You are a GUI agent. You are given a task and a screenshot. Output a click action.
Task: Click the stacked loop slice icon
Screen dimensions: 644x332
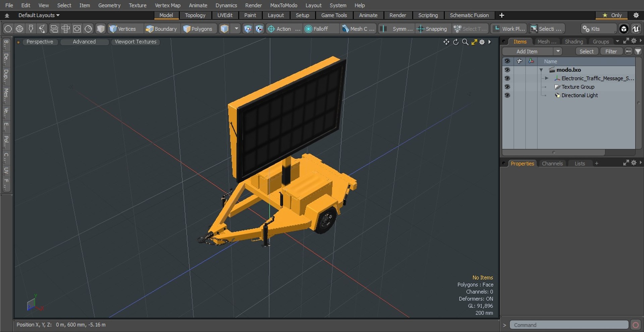click(54, 29)
